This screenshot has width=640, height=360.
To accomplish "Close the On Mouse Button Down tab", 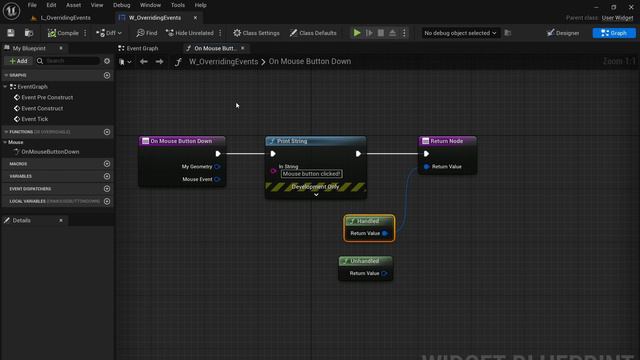I will click(x=242, y=48).
